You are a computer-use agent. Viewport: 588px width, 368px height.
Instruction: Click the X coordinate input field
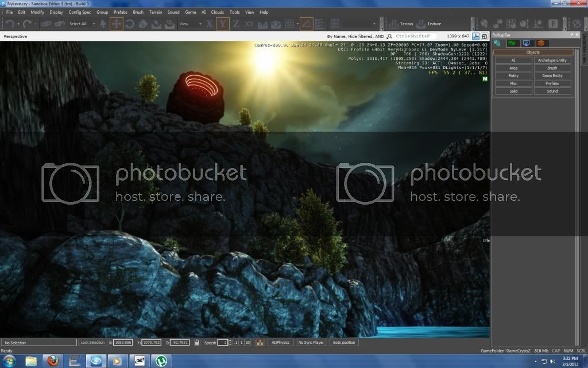click(x=124, y=343)
